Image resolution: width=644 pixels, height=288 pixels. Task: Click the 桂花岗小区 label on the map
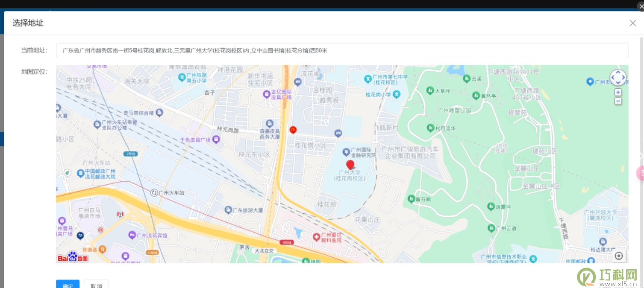click(310, 145)
